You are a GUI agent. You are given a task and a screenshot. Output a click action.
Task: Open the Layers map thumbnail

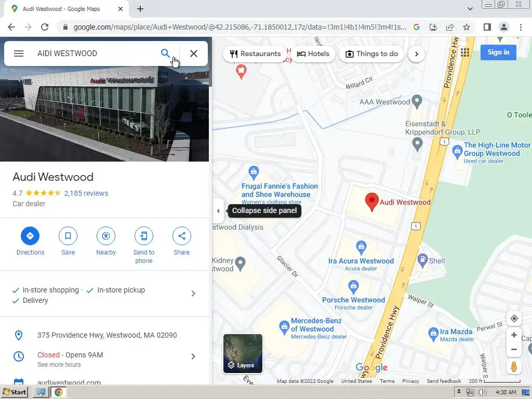tap(243, 353)
